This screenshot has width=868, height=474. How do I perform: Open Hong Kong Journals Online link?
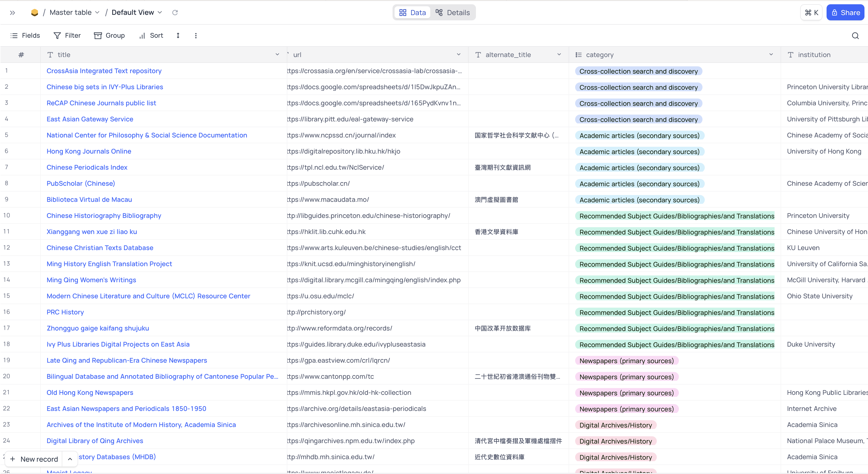tap(89, 151)
